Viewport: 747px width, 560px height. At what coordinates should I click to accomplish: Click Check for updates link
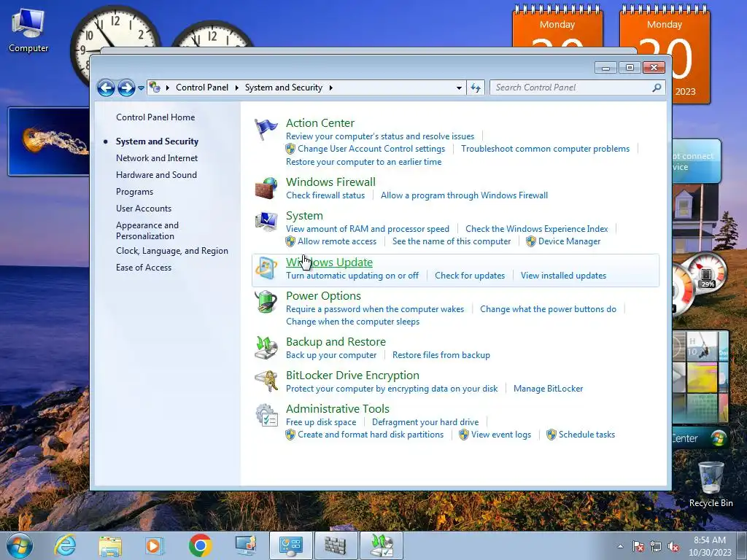[x=470, y=276]
